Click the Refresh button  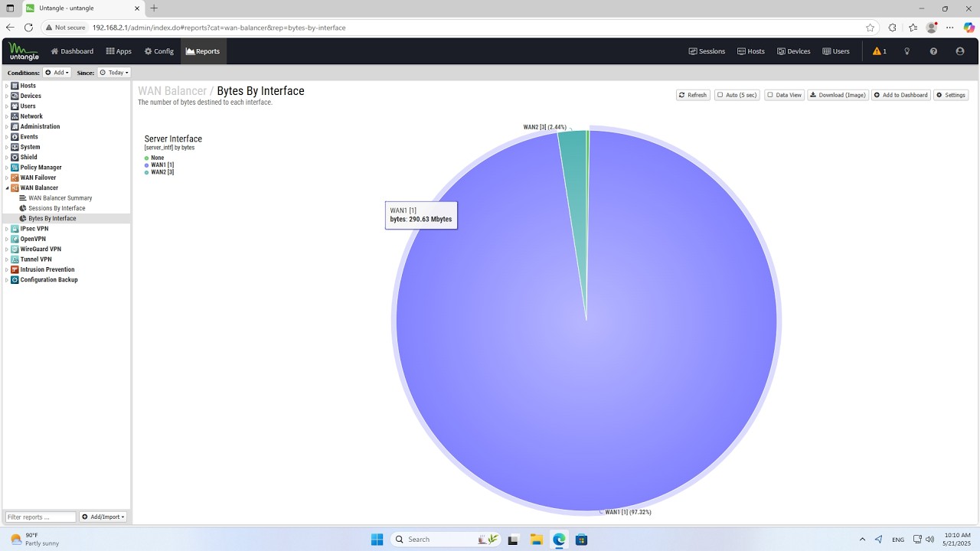(x=693, y=95)
